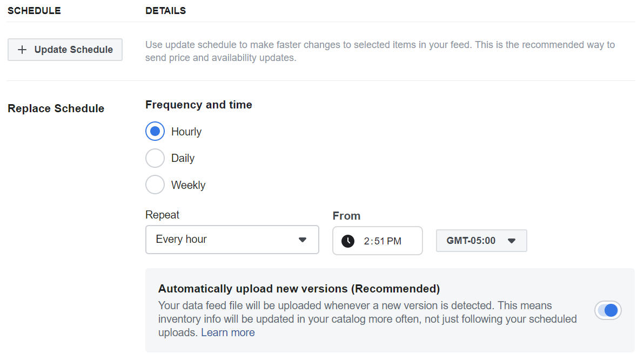Click the Update Schedule button
Image resolution: width=644 pixels, height=361 pixels.
[x=65, y=50]
